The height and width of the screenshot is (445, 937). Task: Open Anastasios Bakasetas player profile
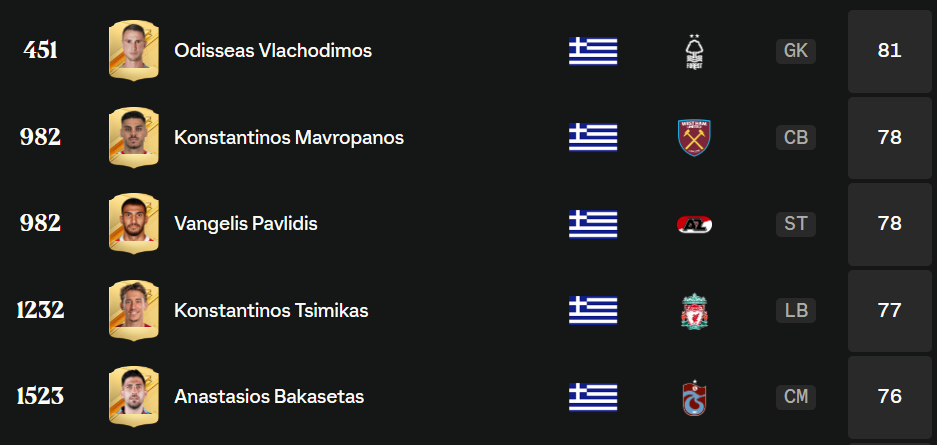click(x=269, y=397)
